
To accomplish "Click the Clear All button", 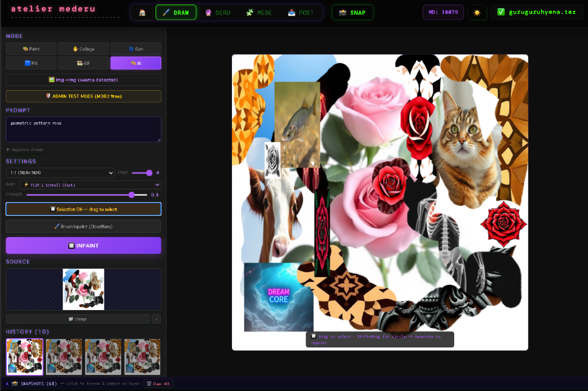I will (x=158, y=384).
